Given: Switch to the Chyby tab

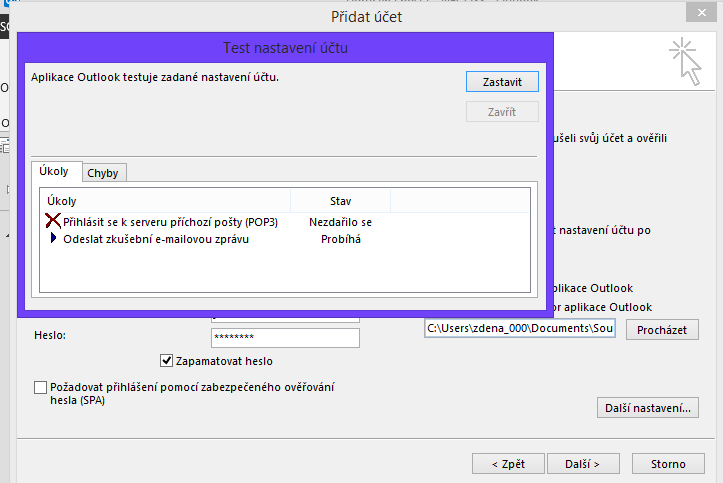Looking at the screenshot, I should [x=103, y=173].
